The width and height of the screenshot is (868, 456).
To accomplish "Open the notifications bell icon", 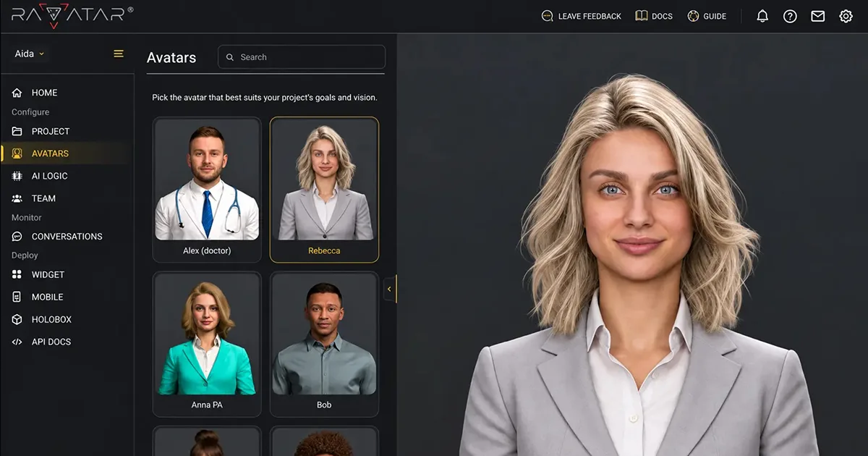I will coord(762,16).
